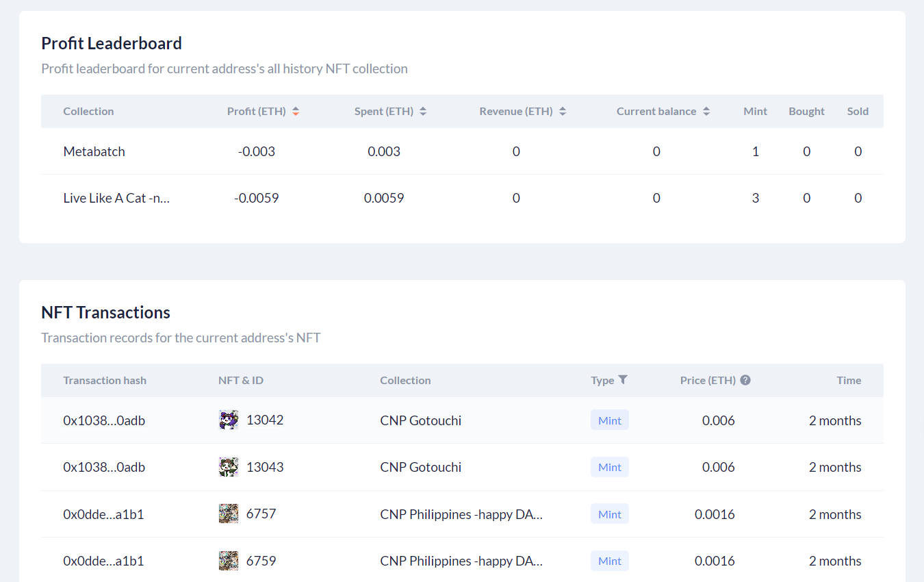Click the NFT Transactions heading

[106, 312]
